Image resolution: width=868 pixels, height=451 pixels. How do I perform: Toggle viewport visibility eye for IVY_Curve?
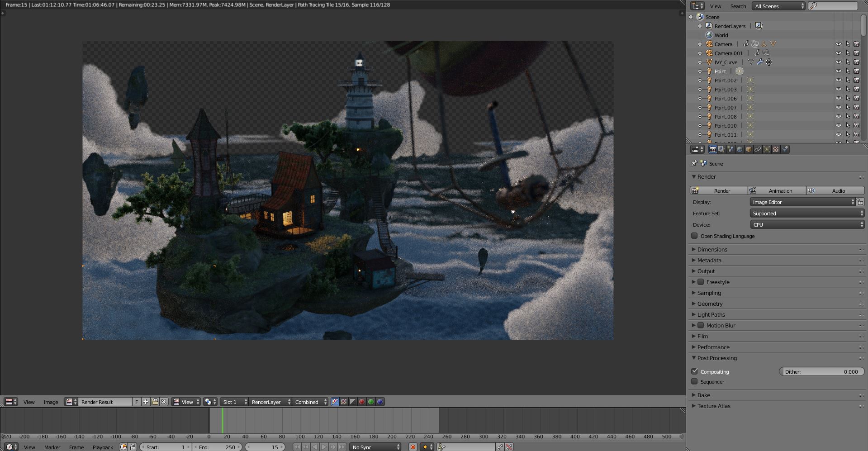[x=838, y=62]
